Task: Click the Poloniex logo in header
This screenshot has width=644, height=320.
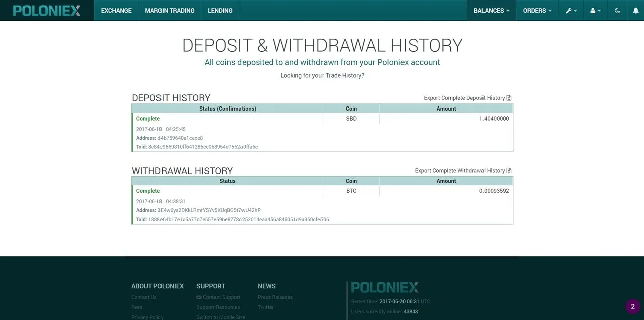Action: pos(47,10)
